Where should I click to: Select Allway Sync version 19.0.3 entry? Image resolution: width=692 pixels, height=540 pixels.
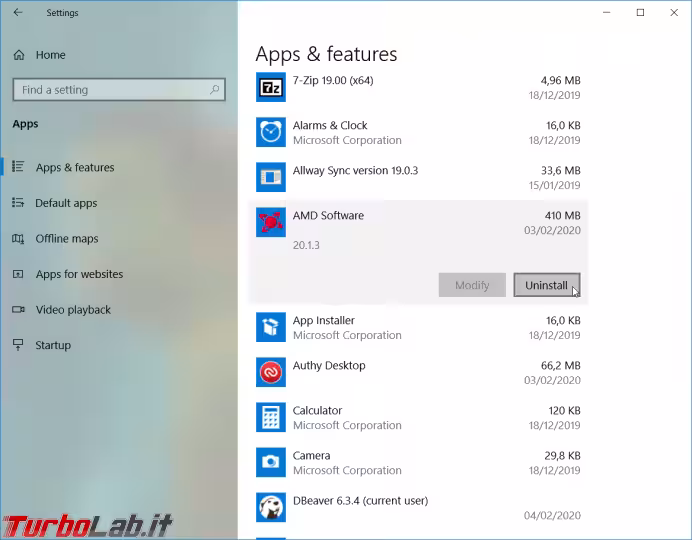(355, 170)
